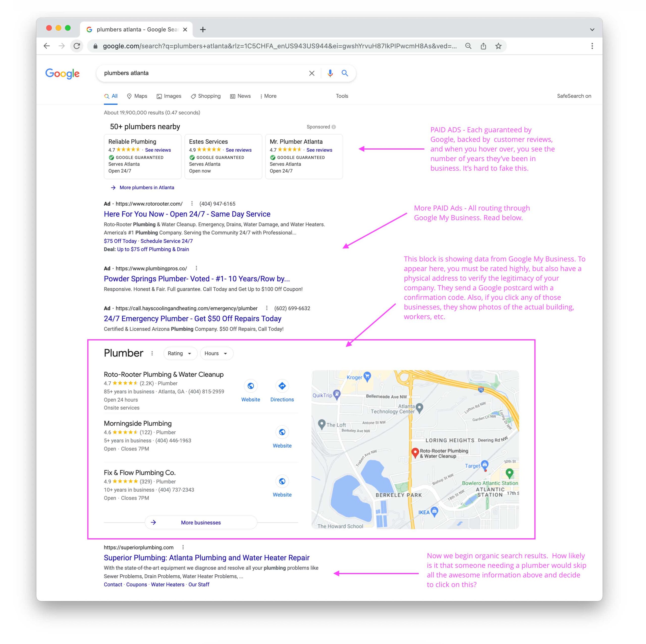646x644 pixels.
Task: Reload the page with the refresh icon
Action: pos(77,46)
